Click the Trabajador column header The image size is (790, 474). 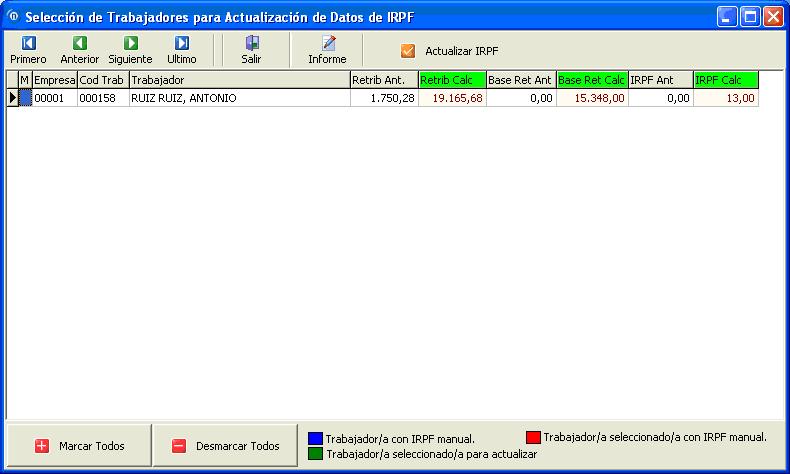click(x=240, y=80)
